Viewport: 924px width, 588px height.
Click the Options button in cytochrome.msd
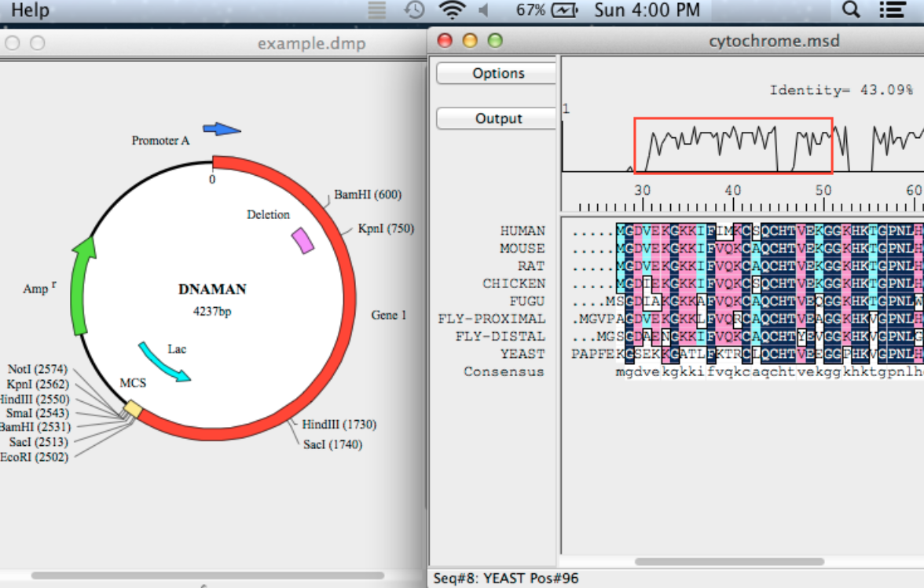click(497, 73)
